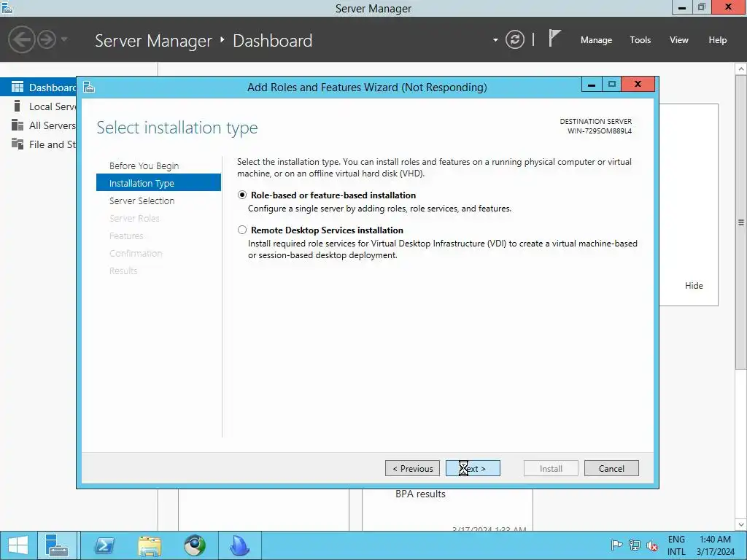Viewport: 747px width, 560px height.
Task: Click the Select installation type heading
Action: click(177, 128)
